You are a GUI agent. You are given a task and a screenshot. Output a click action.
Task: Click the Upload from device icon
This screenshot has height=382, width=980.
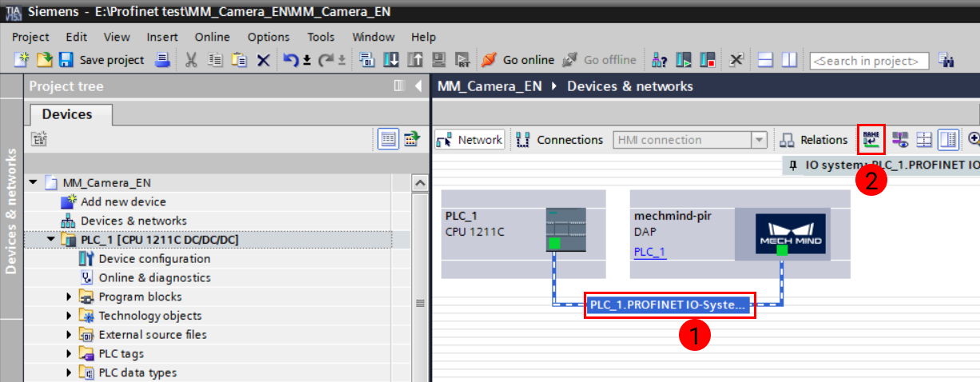pyautogui.click(x=415, y=60)
